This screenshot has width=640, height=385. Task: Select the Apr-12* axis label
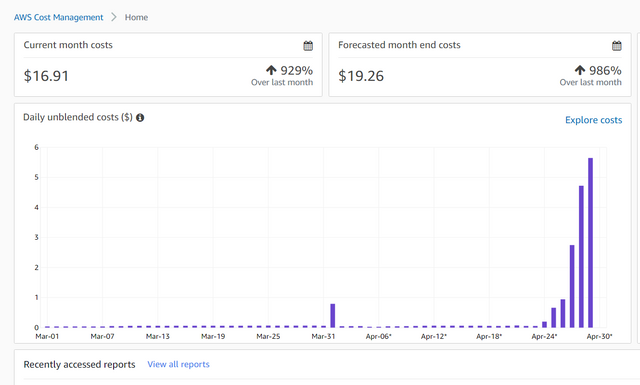pos(434,336)
